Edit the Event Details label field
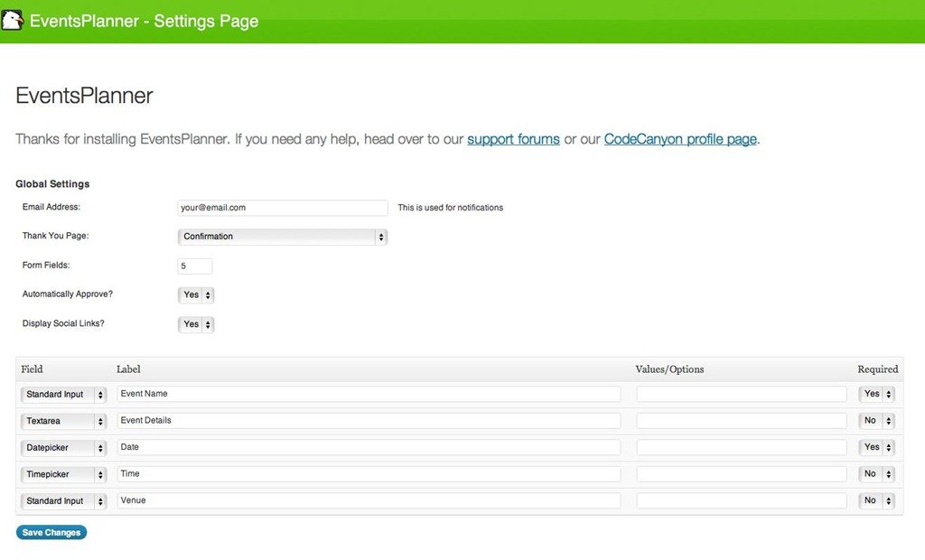Screen dimensions: 925x560 (x=369, y=421)
